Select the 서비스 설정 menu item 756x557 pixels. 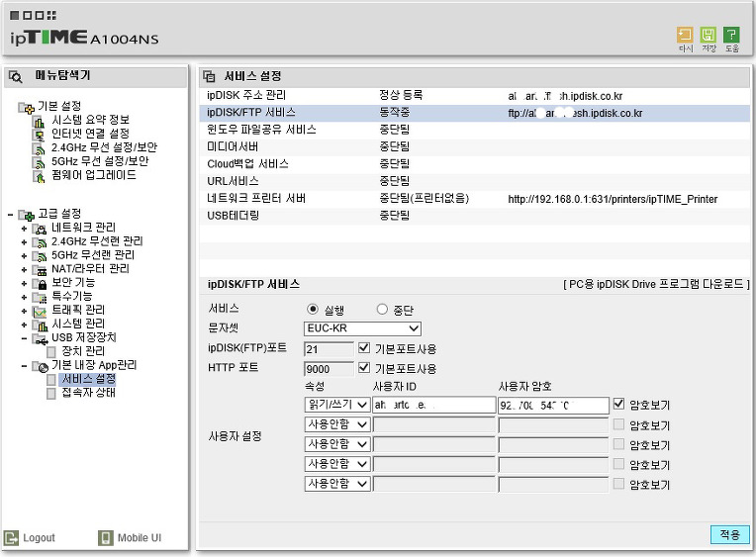[x=88, y=379]
